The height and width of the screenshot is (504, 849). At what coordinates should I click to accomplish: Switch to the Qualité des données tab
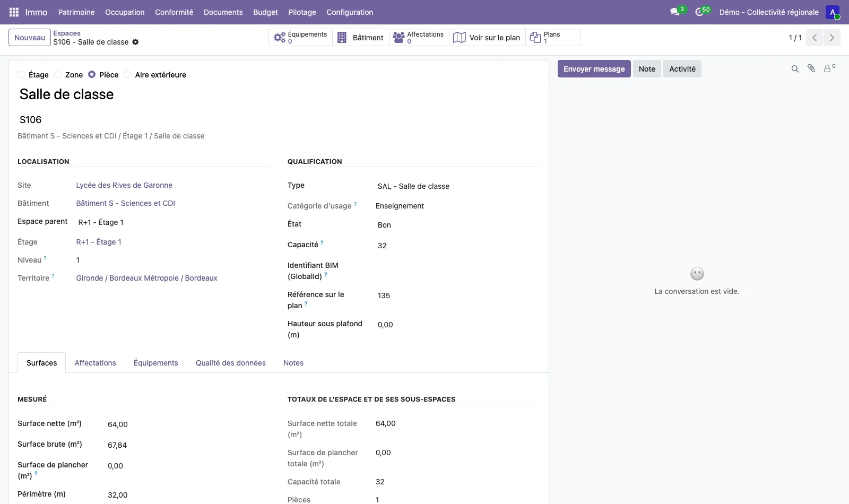(230, 363)
